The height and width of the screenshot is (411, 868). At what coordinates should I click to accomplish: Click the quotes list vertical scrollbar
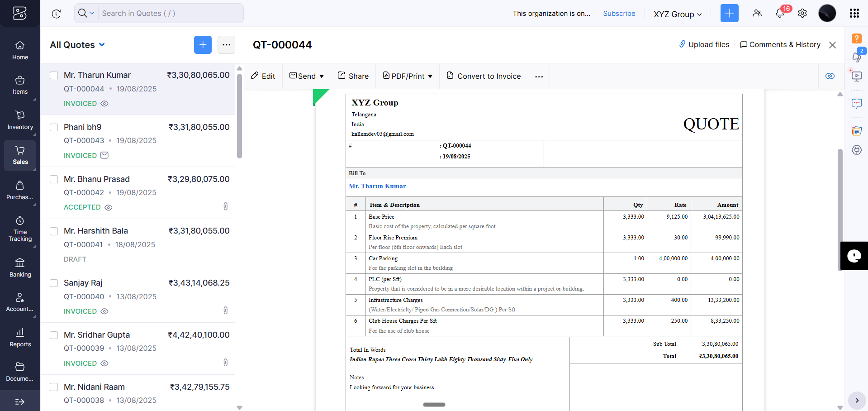coord(239,116)
